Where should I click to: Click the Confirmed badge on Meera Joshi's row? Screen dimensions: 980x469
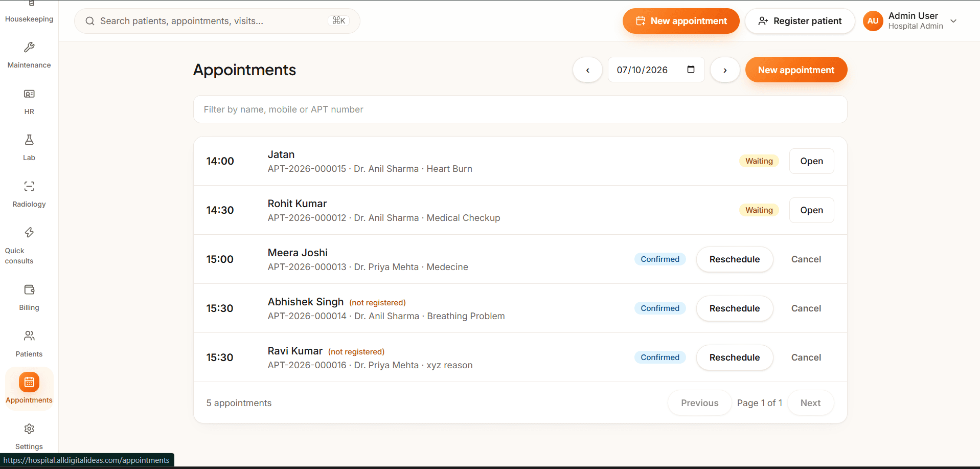point(660,259)
